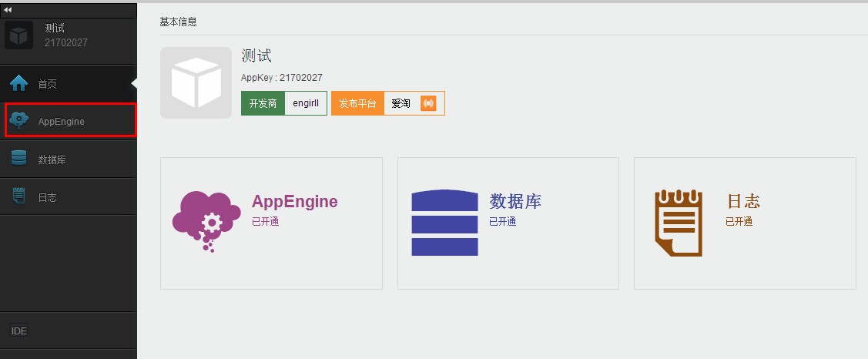Open 数据库 in the sidebar menu
This screenshot has width=868, height=359.
coord(69,159)
